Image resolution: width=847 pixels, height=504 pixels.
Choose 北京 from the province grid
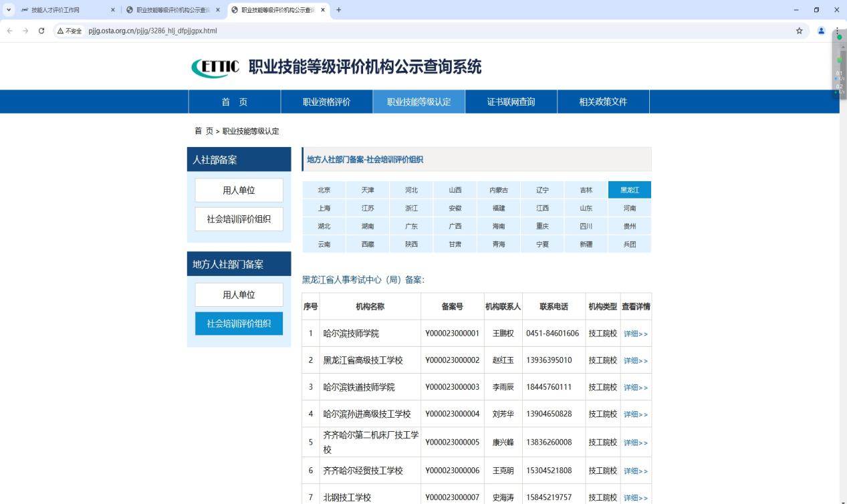pyautogui.click(x=324, y=191)
